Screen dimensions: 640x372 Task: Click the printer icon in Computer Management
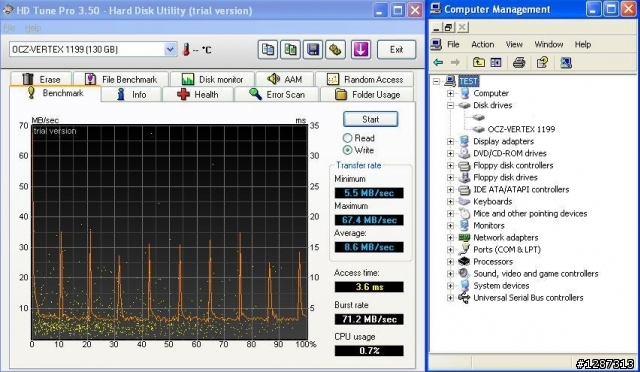(x=519, y=62)
